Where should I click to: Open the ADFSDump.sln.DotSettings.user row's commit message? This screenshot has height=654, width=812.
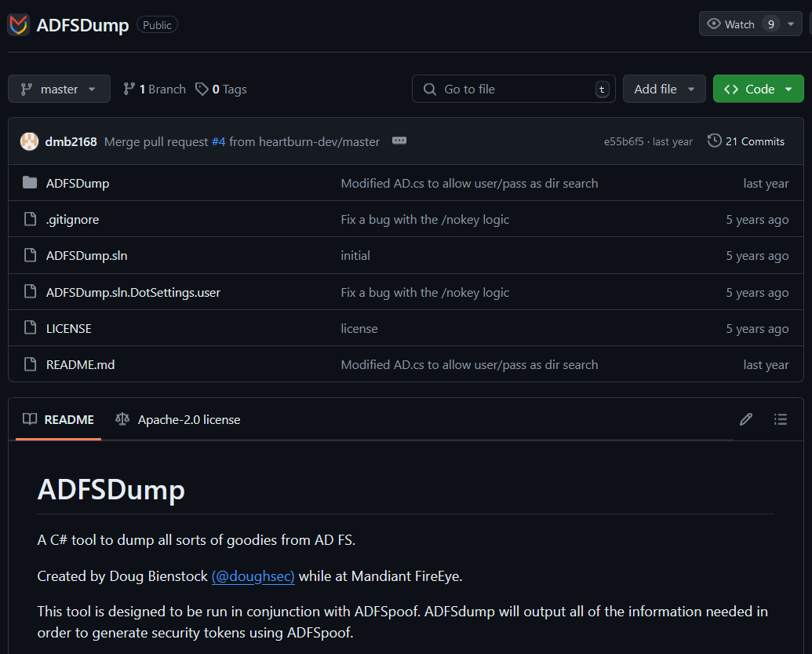pyautogui.click(x=424, y=292)
